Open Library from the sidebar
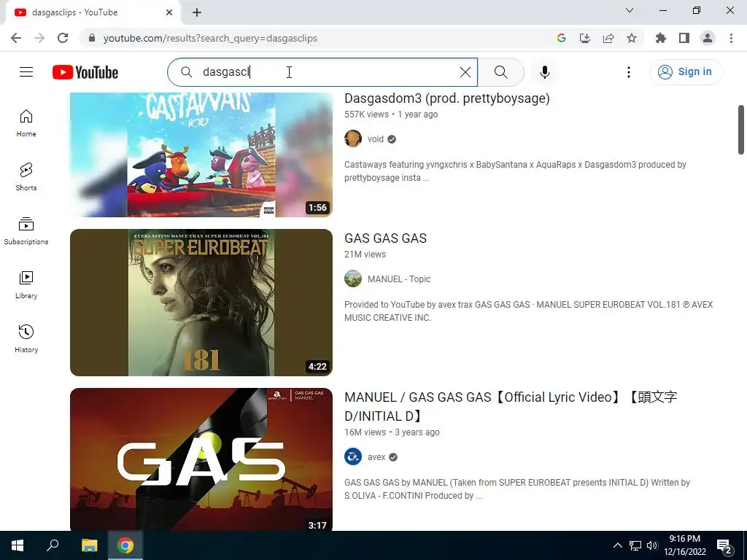Image resolution: width=747 pixels, height=560 pixels. tap(26, 285)
